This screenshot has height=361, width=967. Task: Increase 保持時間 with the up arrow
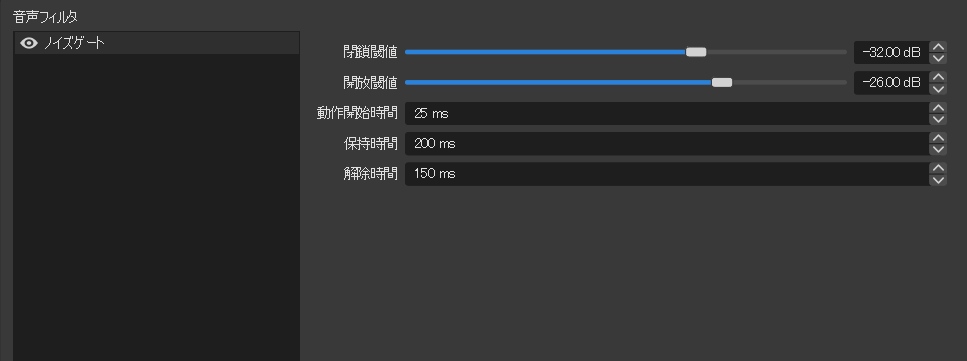click(938, 138)
